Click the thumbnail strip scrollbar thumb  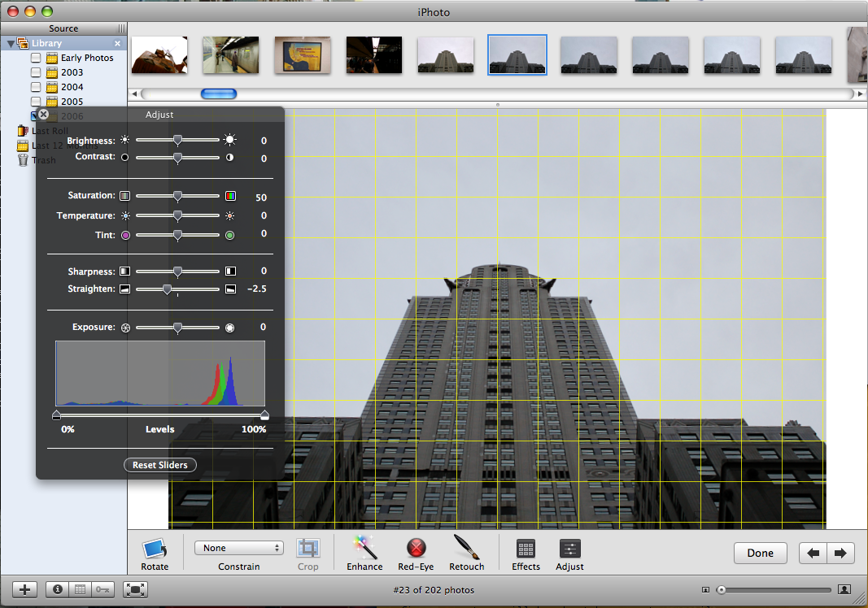tap(219, 94)
